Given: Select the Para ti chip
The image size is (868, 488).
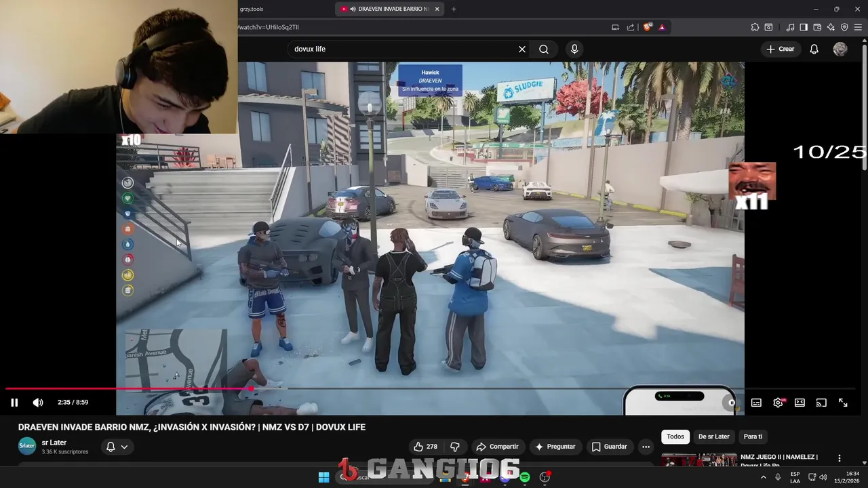Looking at the screenshot, I should (x=753, y=436).
